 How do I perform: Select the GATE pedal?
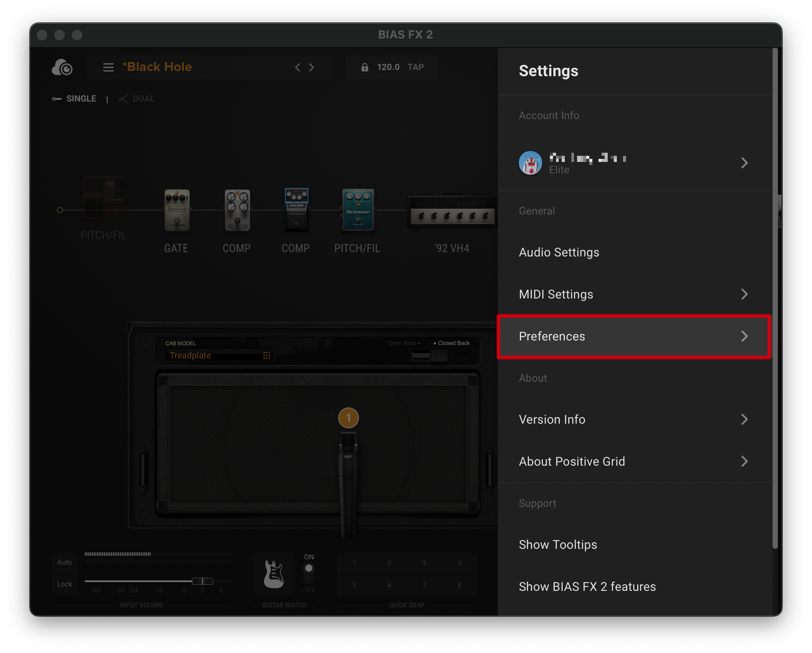[177, 210]
